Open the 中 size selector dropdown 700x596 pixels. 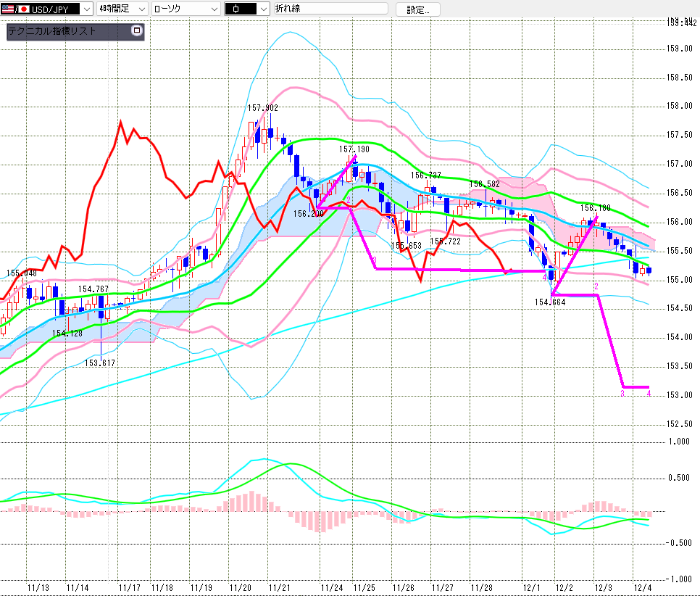pos(264,9)
